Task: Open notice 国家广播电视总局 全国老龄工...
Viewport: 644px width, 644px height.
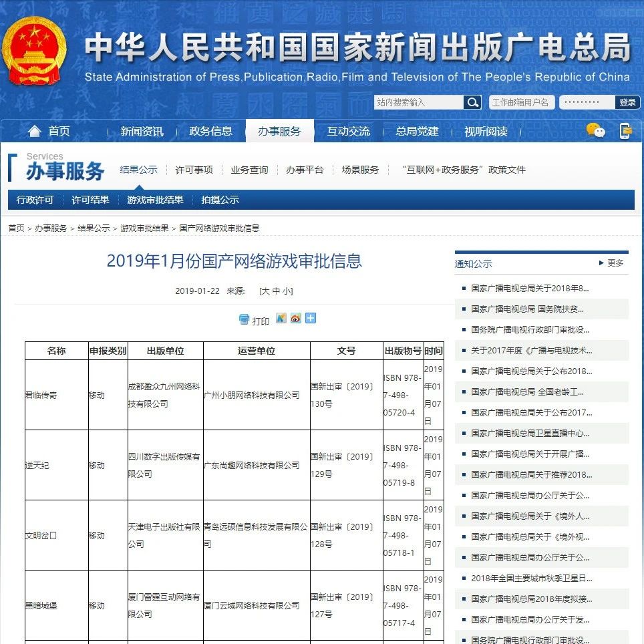Action: tap(527, 392)
